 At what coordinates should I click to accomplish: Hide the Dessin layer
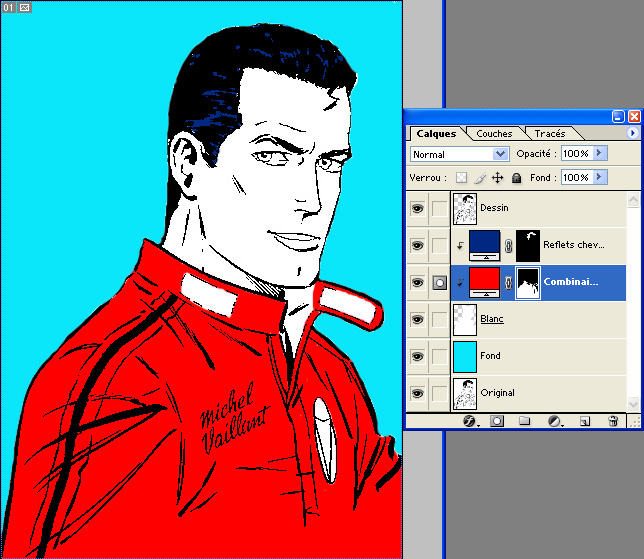coord(417,208)
